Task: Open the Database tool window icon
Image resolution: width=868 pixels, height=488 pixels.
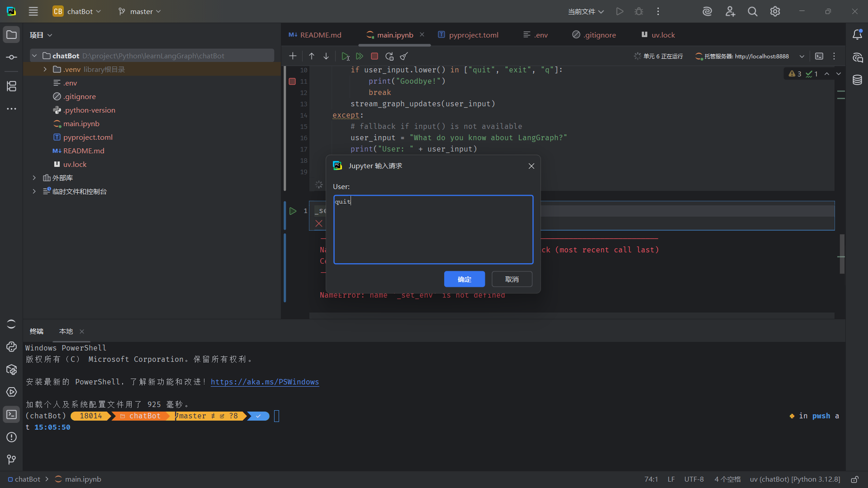Action: click(857, 80)
